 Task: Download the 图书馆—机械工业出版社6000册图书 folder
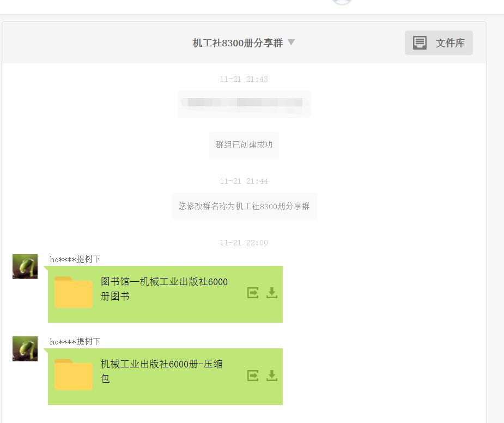[x=271, y=293]
